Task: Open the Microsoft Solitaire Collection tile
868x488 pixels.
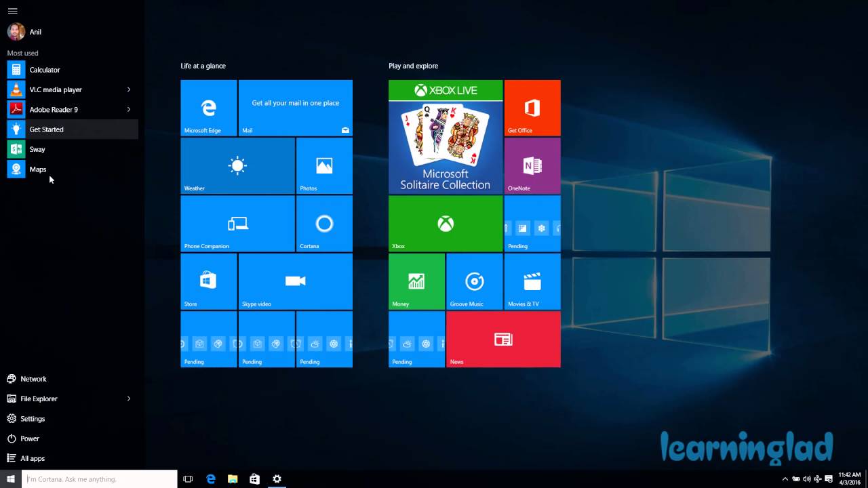Action: (446, 137)
